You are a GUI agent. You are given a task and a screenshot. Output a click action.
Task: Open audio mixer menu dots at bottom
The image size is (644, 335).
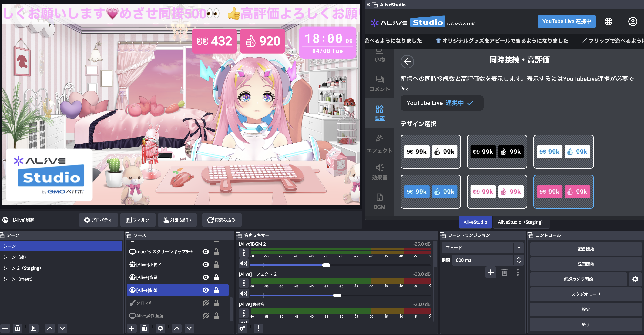259,328
